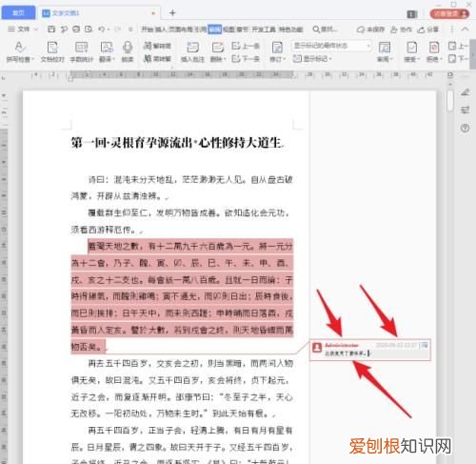The height and width of the screenshot is (464, 476).
Task: Open the Show Markup dropdown (显示标记)
Action: [x=312, y=59]
